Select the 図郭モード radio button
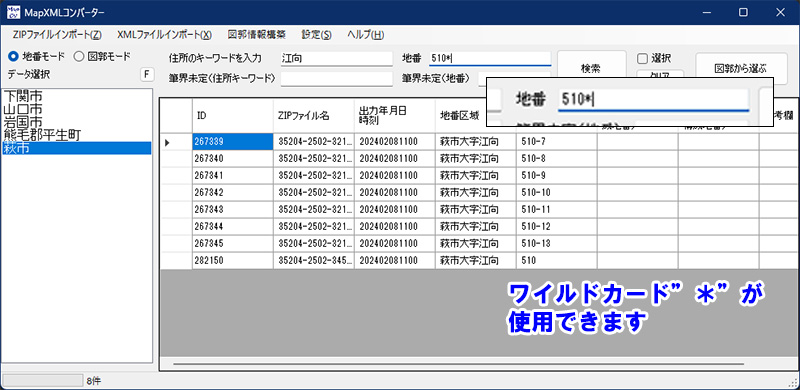The image size is (800, 390). click(x=79, y=56)
